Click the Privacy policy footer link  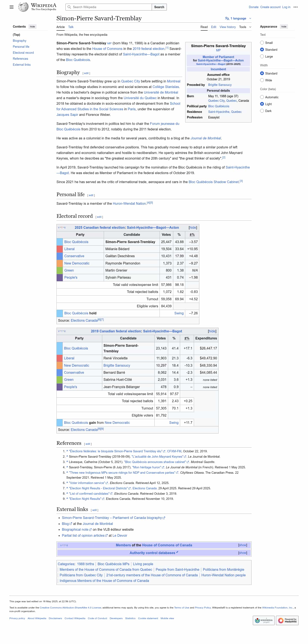point(17,618)
